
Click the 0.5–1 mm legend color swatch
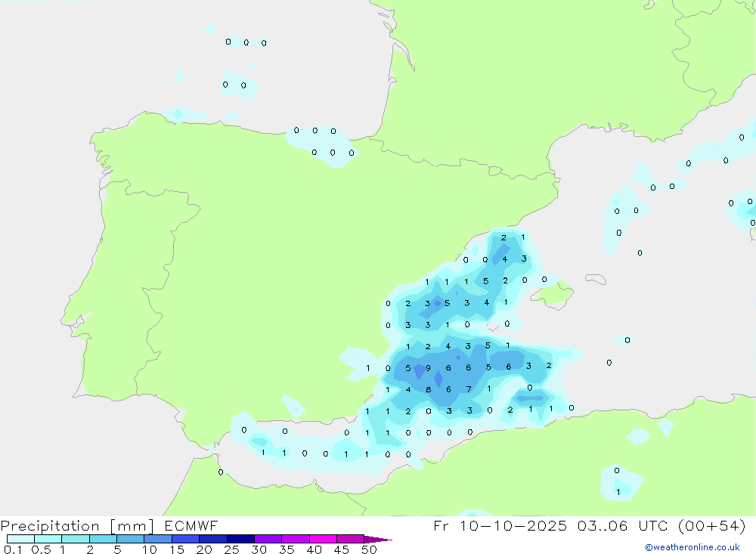coord(48,539)
